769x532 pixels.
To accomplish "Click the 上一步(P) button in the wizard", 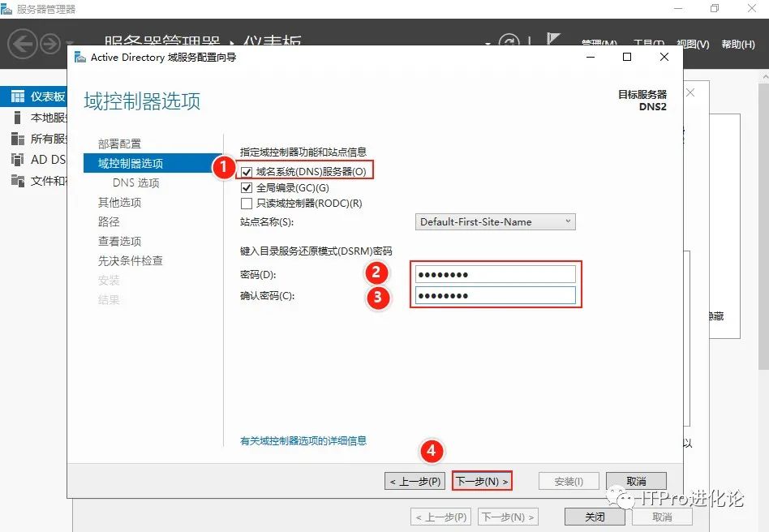I will [x=415, y=481].
